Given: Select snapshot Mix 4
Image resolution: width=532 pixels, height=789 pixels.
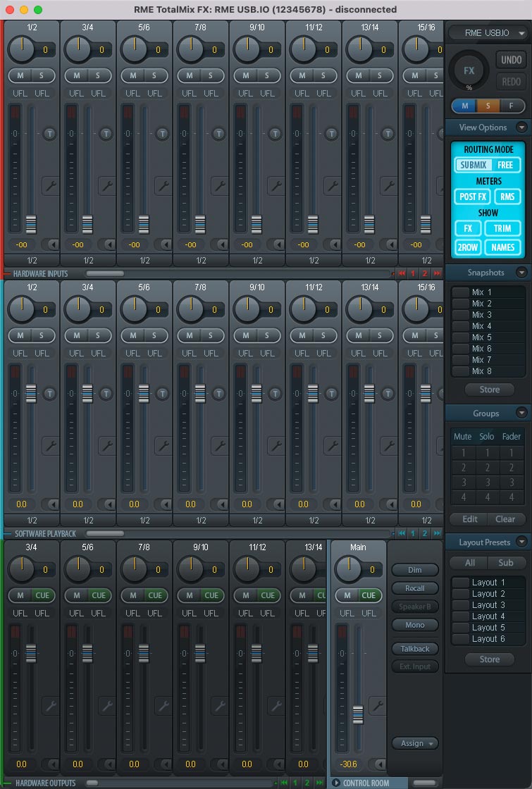Looking at the screenshot, I should 488,326.
